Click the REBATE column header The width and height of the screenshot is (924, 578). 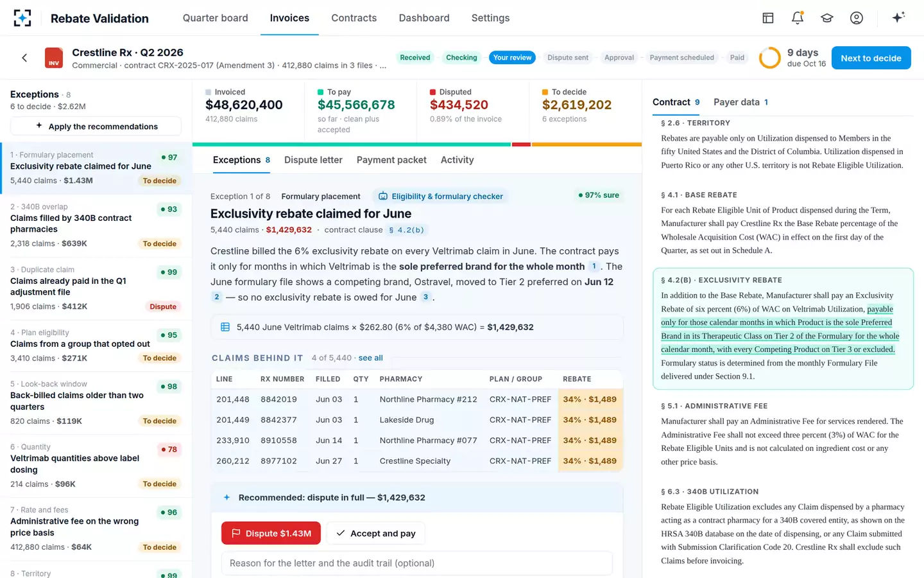pyautogui.click(x=577, y=379)
